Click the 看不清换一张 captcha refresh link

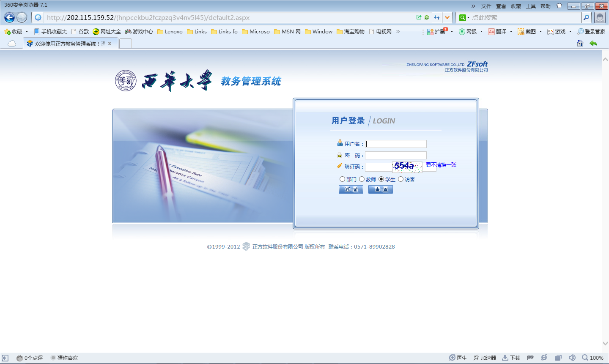441,165
